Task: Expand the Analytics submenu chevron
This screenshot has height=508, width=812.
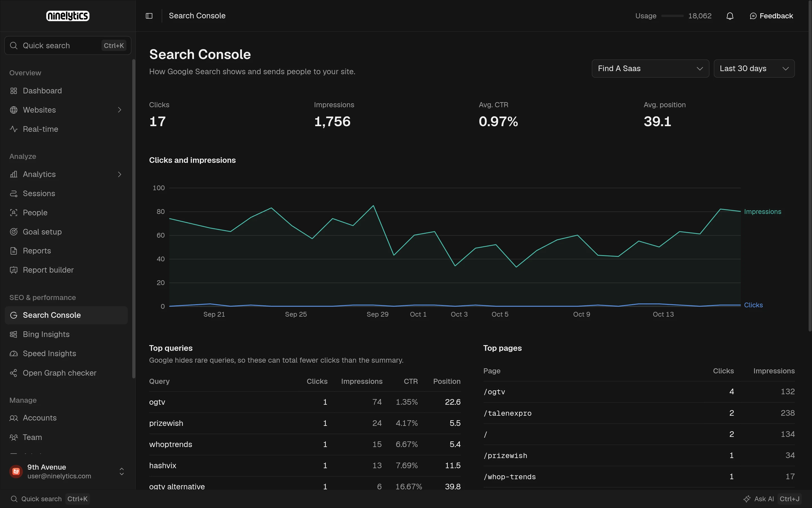Action: 120,174
